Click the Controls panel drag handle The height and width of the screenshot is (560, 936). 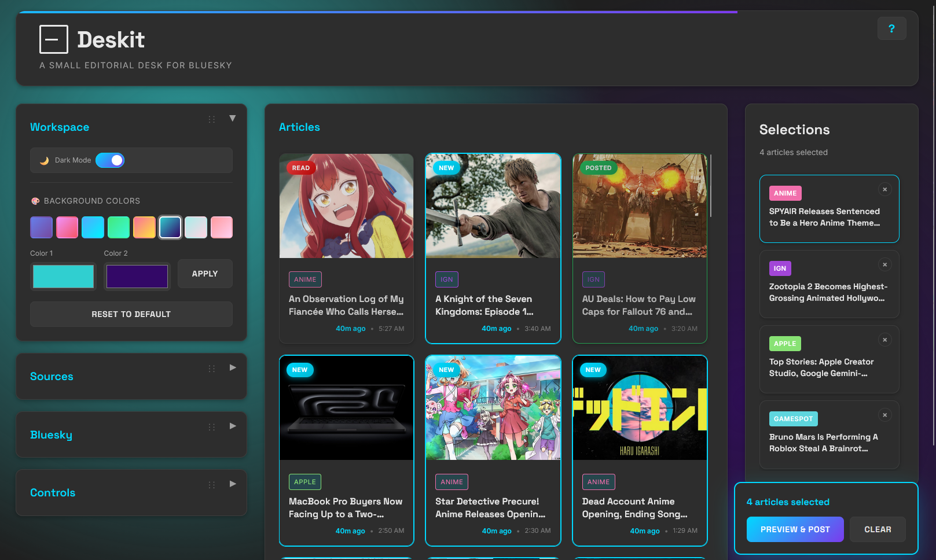tap(212, 485)
